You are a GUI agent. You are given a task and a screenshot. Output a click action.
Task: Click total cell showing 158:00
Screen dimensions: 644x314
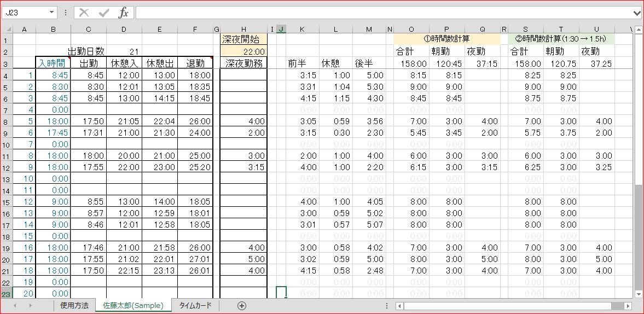411,63
